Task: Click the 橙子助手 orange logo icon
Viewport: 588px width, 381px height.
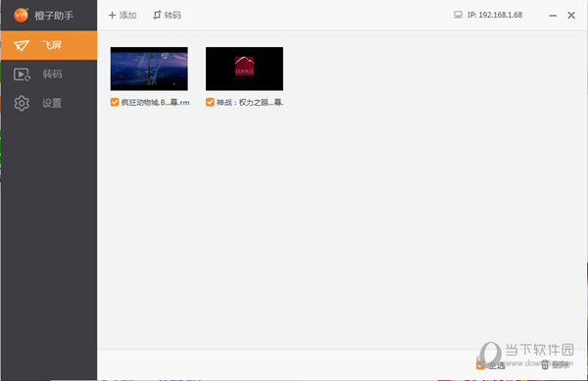Action: point(21,15)
